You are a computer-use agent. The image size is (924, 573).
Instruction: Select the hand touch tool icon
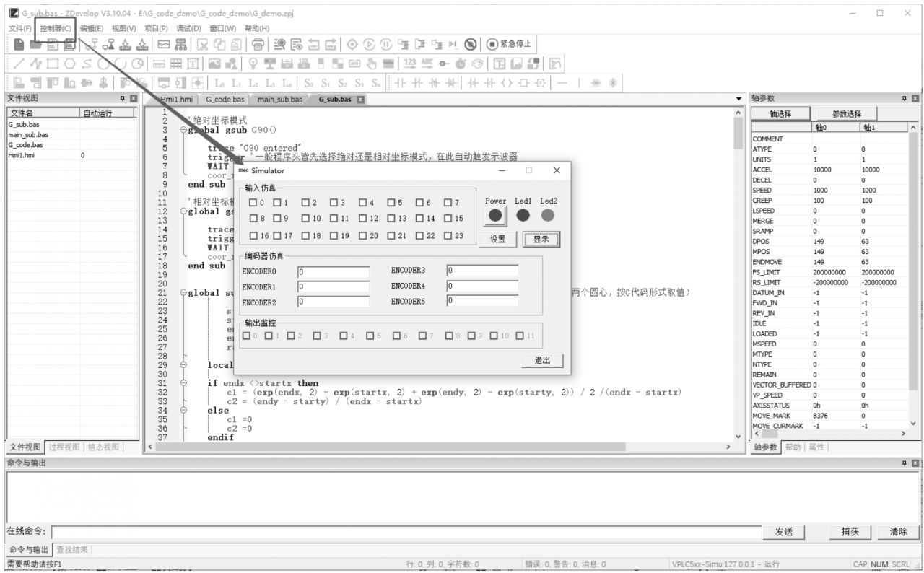[372, 64]
